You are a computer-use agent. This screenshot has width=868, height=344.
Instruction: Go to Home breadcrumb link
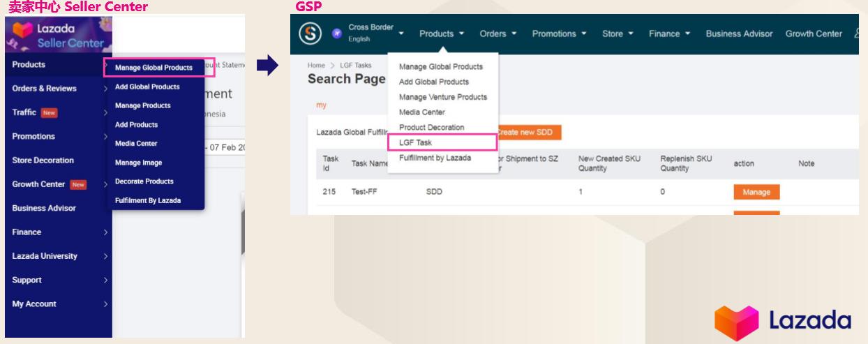315,65
